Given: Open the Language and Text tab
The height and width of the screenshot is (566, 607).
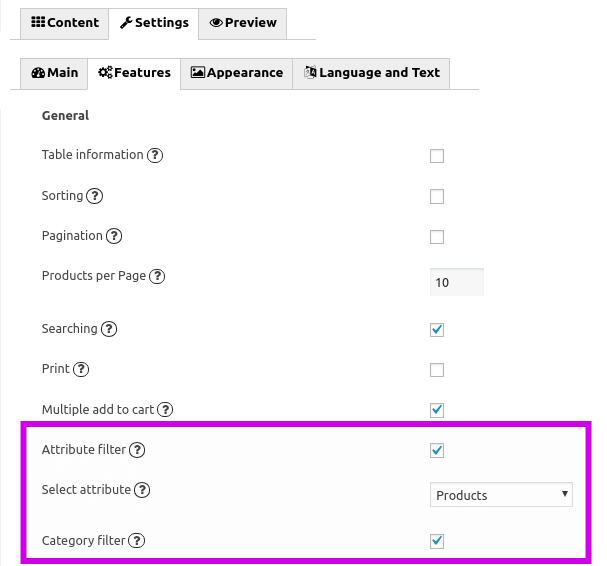Looking at the screenshot, I should coord(371,73).
